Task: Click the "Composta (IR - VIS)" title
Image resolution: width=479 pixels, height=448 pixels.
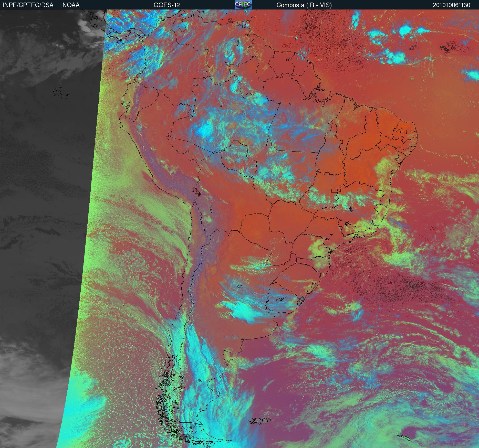Action: point(304,5)
